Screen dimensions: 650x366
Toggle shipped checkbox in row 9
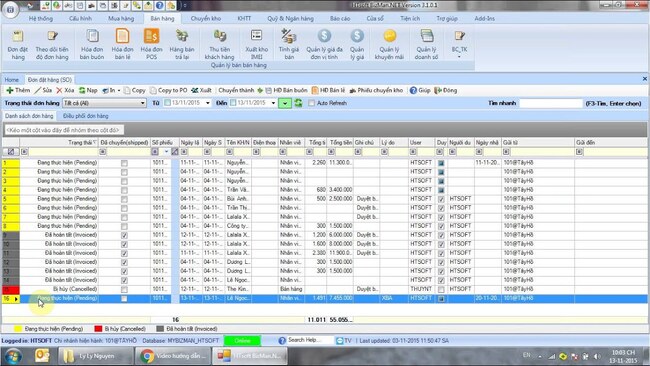click(x=124, y=235)
